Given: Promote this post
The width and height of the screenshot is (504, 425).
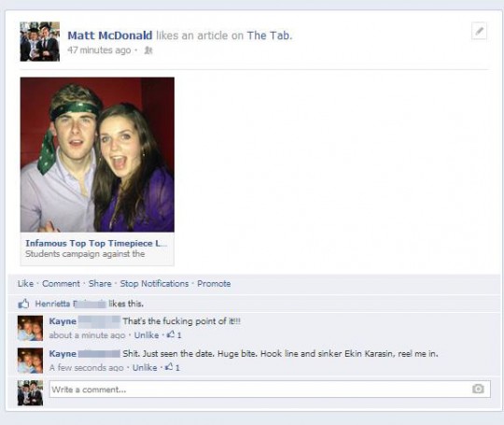Looking at the screenshot, I should (214, 284).
